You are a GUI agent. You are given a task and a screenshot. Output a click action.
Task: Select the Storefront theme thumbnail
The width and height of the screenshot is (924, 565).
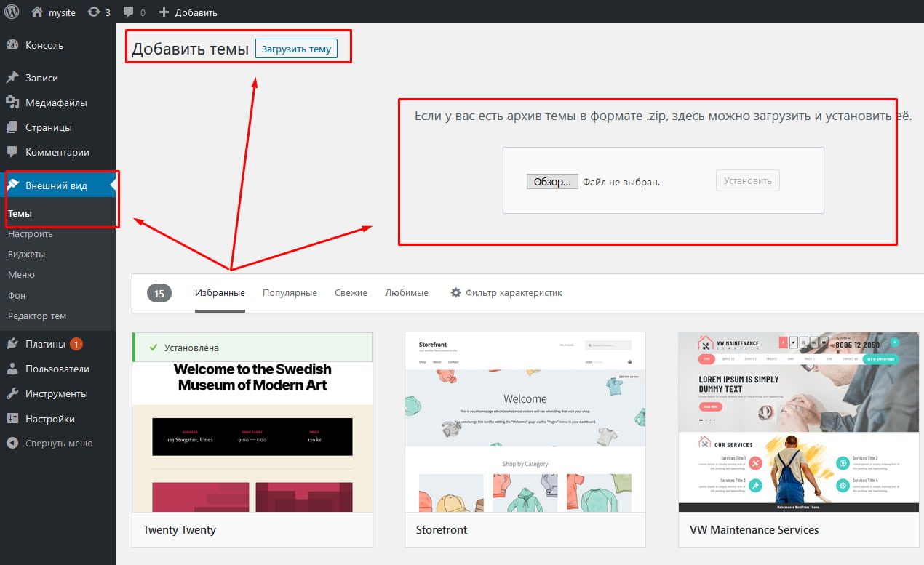coord(525,422)
